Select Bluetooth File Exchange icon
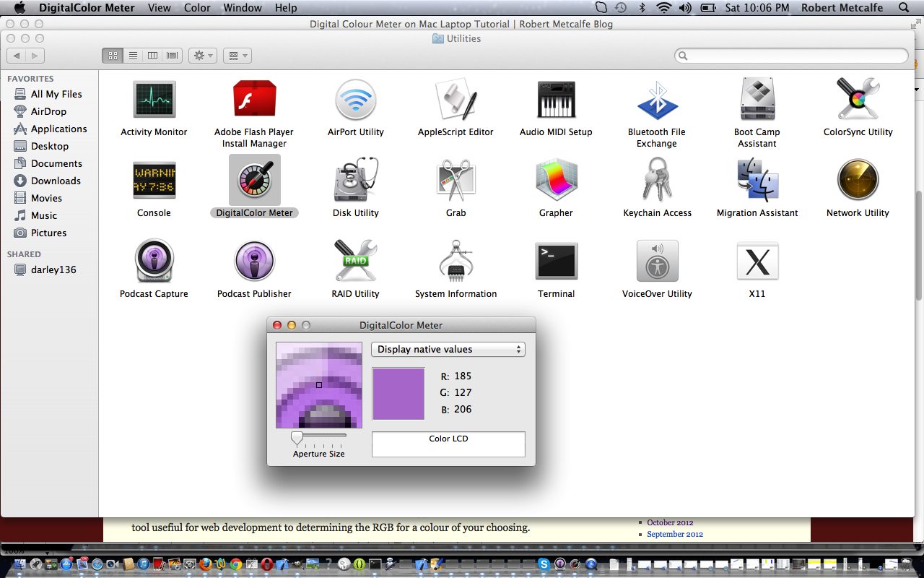 click(657, 99)
